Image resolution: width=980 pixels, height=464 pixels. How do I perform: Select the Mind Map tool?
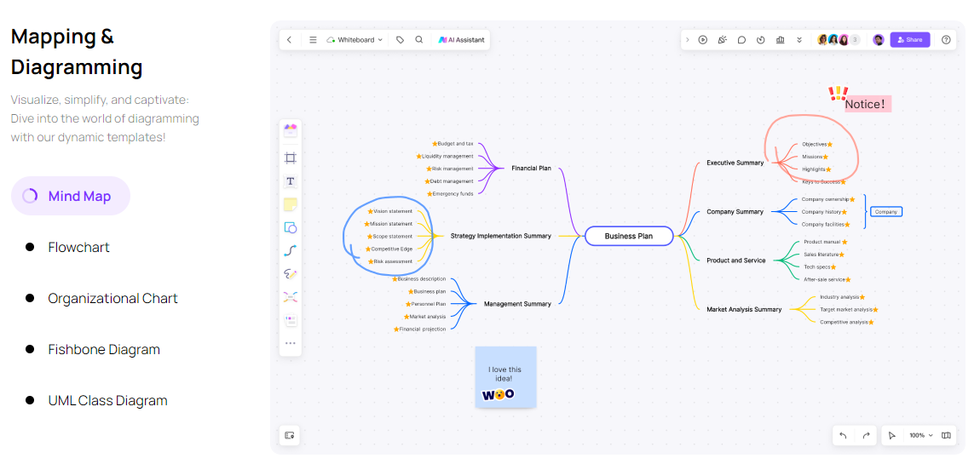(x=290, y=296)
